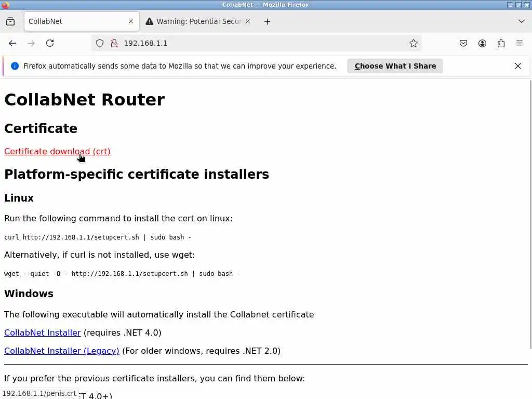532x399 pixels.
Task: Switch to the CollabNet tab
Action: (x=82, y=21)
